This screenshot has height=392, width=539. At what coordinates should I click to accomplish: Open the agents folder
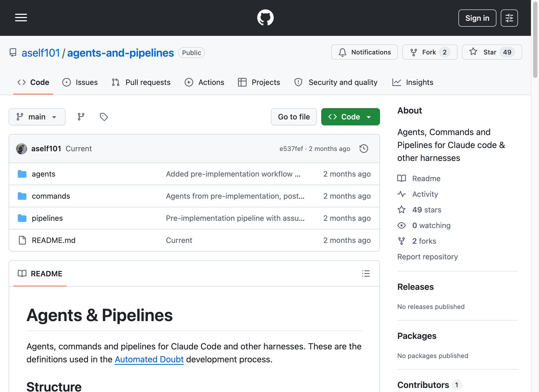point(43,174)
